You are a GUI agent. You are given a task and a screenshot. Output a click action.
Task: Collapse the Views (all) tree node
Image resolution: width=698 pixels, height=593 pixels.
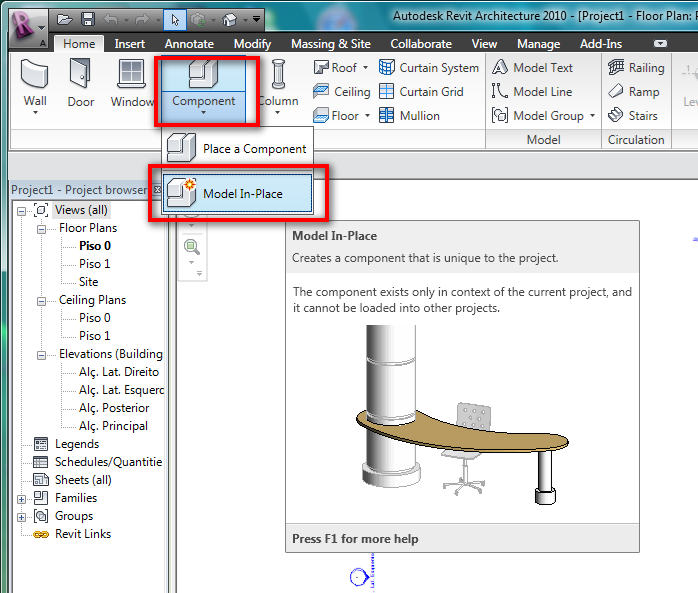click(x=21, y=211)
